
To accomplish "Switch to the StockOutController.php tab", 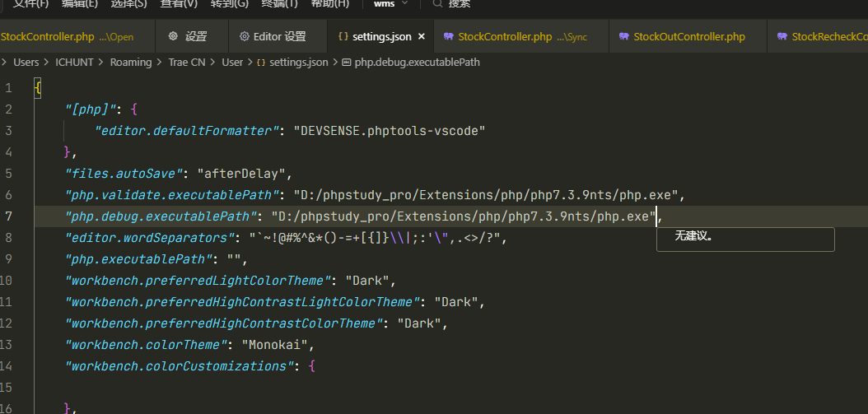I will (688, 36).
